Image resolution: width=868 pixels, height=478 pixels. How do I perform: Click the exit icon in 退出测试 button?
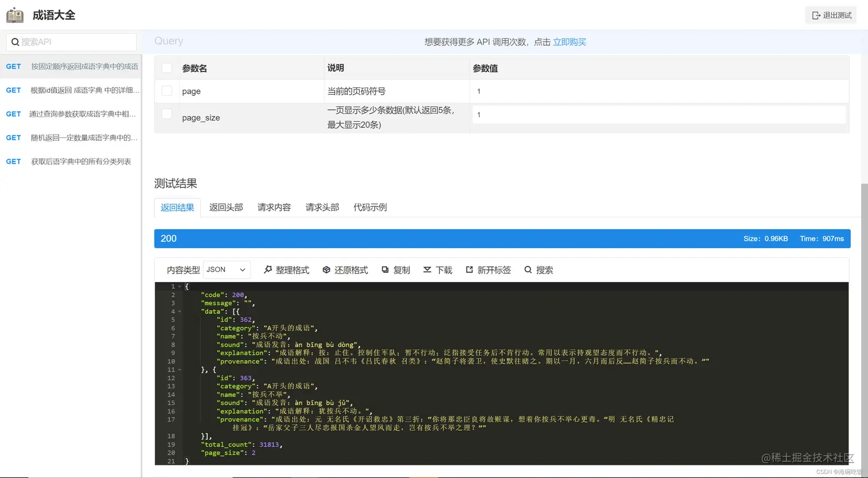[x=816, y=16]
